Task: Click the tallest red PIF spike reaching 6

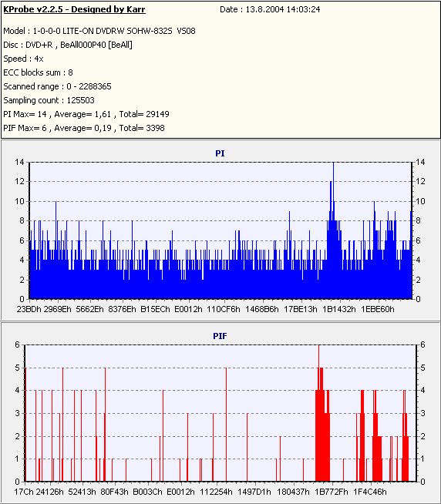Action: pyautogui.click(x=318, y=412)
